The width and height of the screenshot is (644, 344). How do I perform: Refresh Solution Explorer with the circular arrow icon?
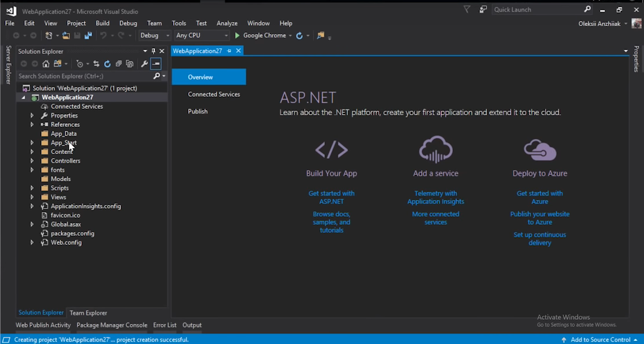coord(107,64)
